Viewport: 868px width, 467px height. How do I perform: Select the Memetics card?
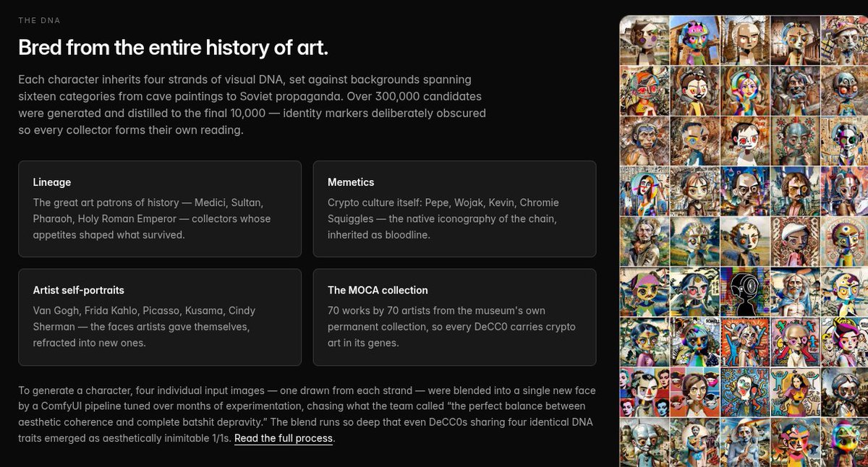[x=454, y=209]
